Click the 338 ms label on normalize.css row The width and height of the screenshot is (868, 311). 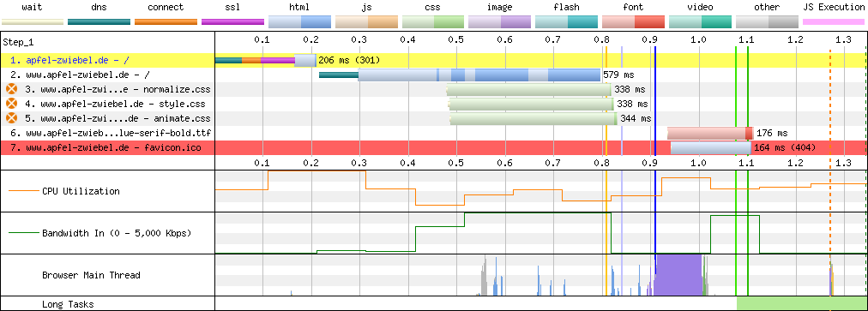pos(630,89)
